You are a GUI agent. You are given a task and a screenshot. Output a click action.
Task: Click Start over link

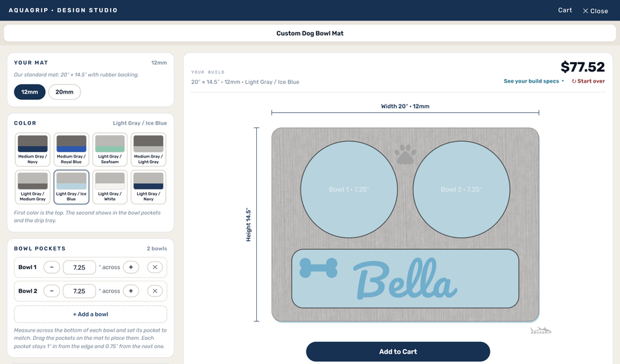point(588,81)
